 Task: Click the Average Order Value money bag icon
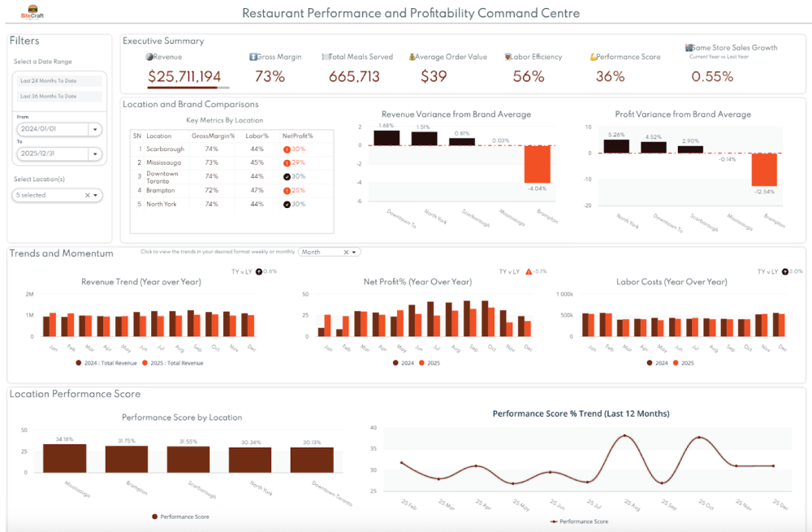coord(412,57)
